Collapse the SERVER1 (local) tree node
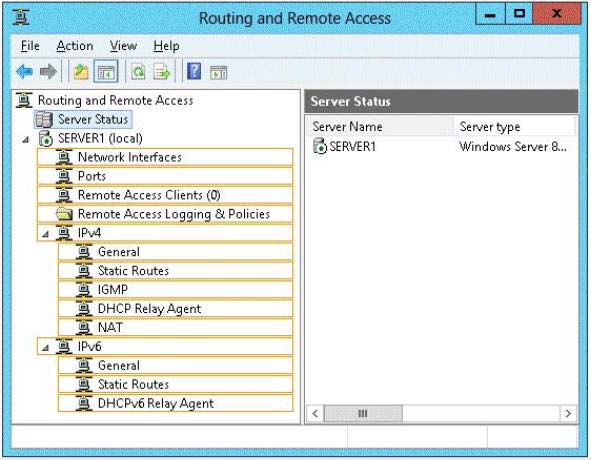 tap(26, 140)
